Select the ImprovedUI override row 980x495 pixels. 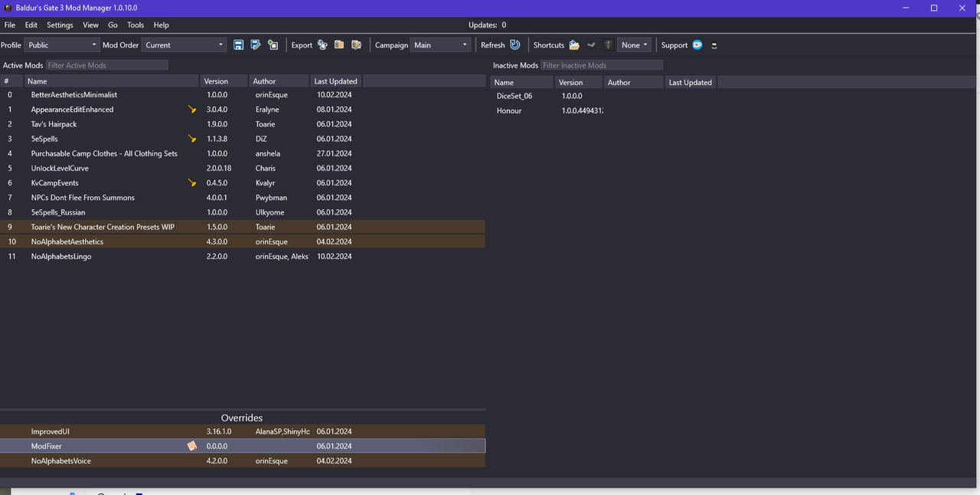tap(243, 431)
